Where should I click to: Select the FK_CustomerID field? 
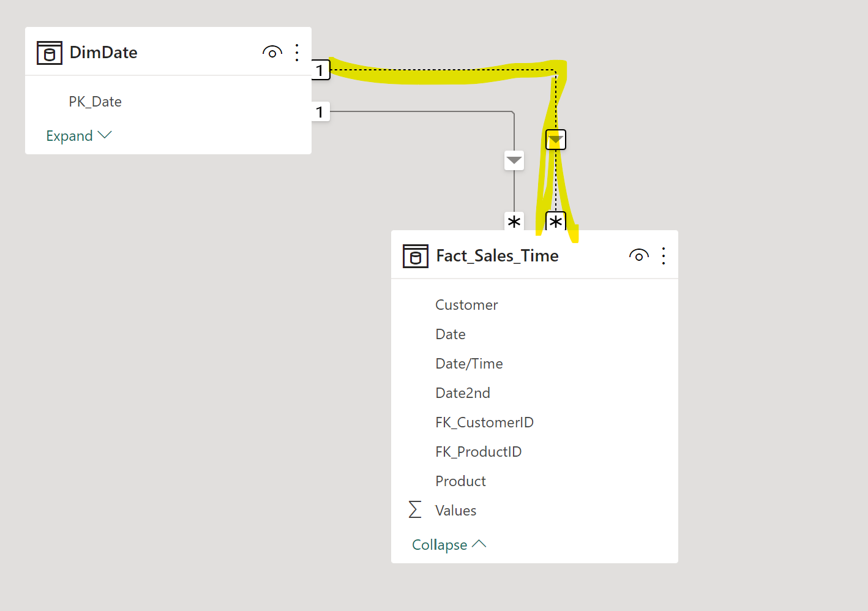pos(484,422)
